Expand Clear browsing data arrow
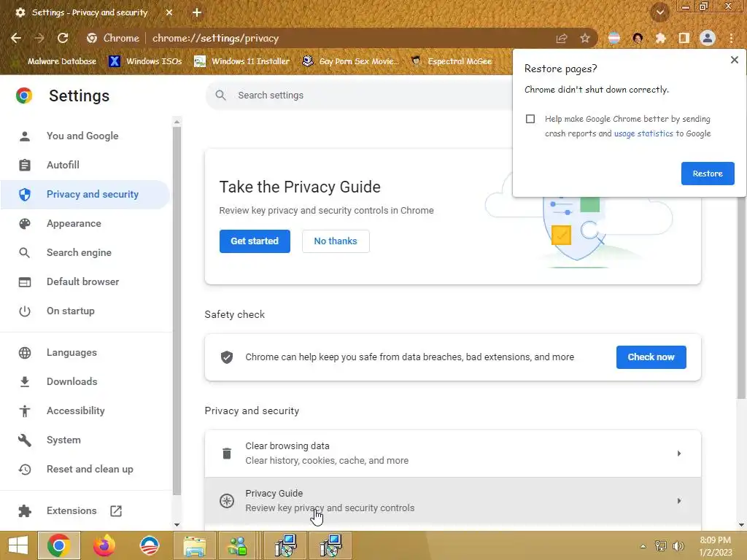Screen dimensions: 747x560 (x=679, y=454)
